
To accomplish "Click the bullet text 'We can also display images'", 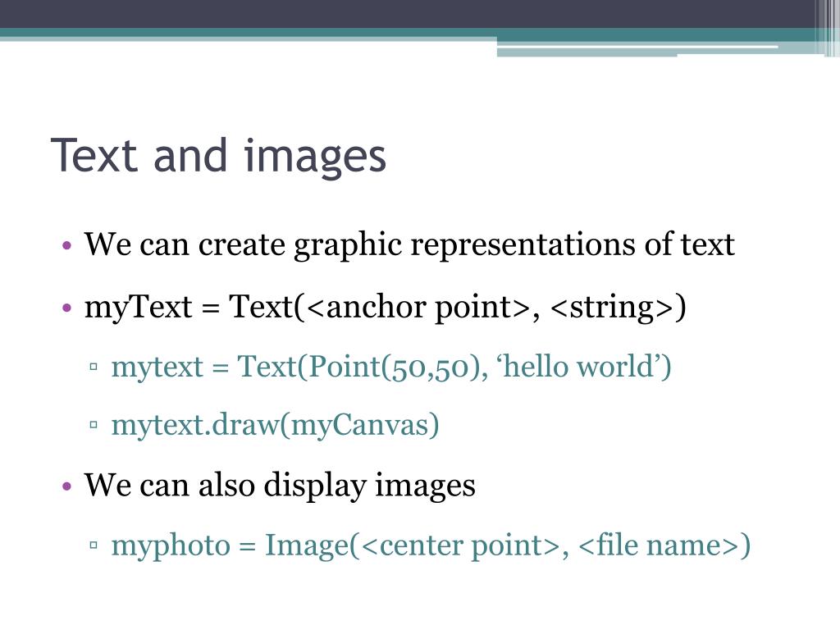I will click(x=280, y=486).
